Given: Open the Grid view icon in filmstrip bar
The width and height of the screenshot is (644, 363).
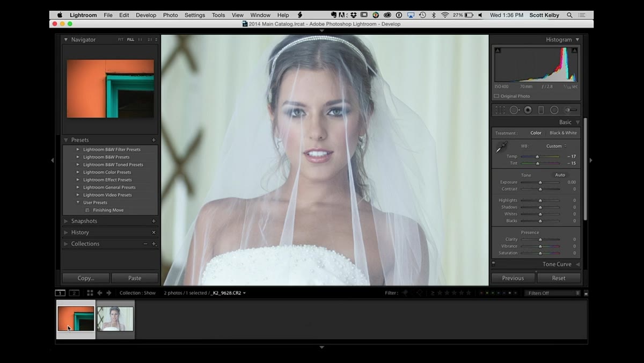Looking at the screenshot, I should point(90,293).
